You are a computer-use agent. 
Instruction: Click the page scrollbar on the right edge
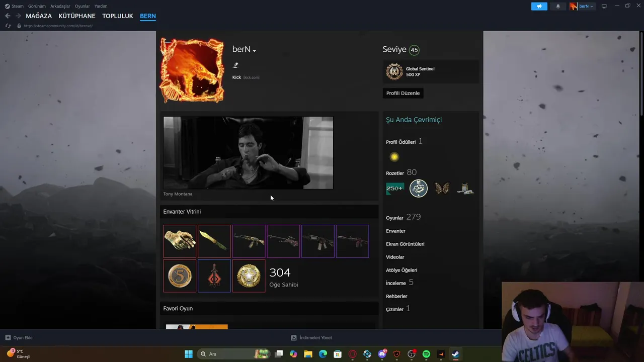(x=641, y=75)
